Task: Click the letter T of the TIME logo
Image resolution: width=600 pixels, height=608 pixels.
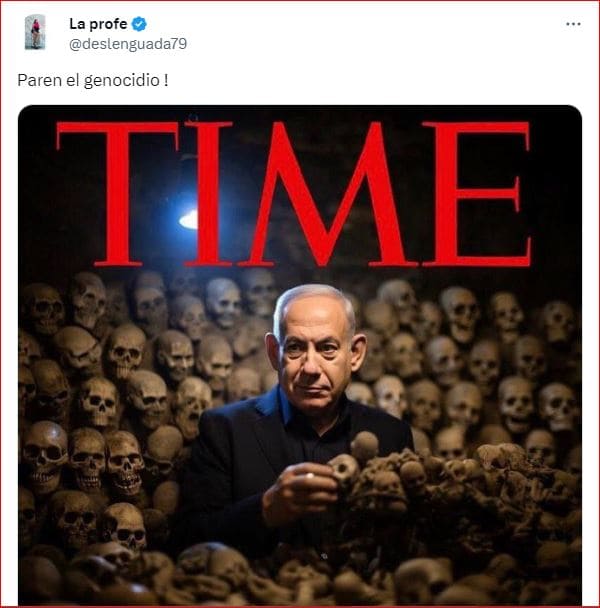Action: 118,194
